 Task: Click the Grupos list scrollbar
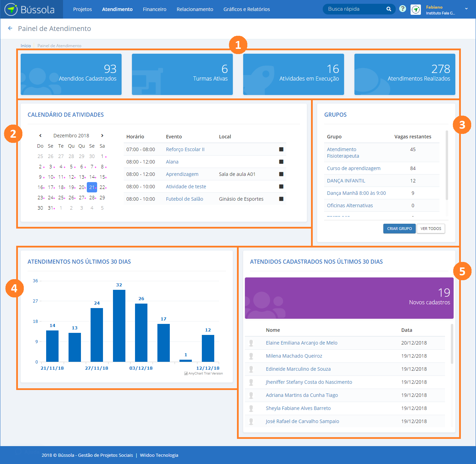point(447,165)
